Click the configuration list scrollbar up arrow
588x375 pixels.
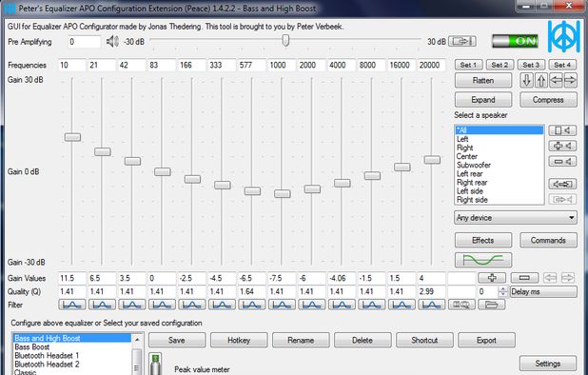pos(137,340)
